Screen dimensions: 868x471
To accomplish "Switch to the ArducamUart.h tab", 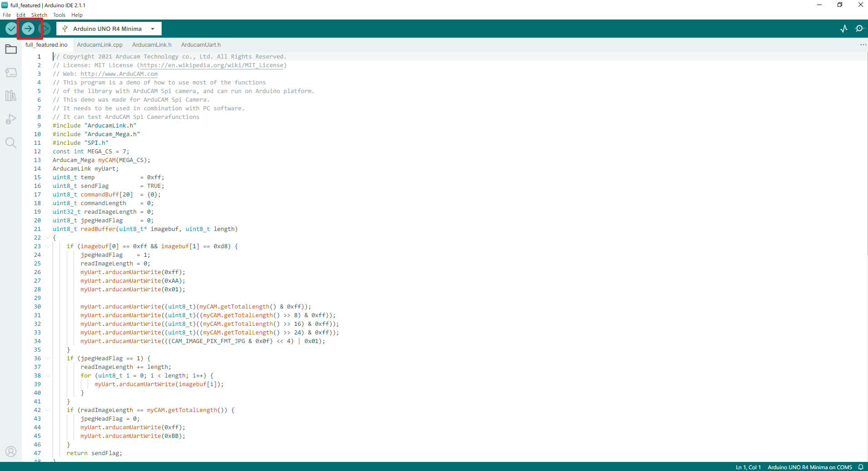I will click(201, 44).
